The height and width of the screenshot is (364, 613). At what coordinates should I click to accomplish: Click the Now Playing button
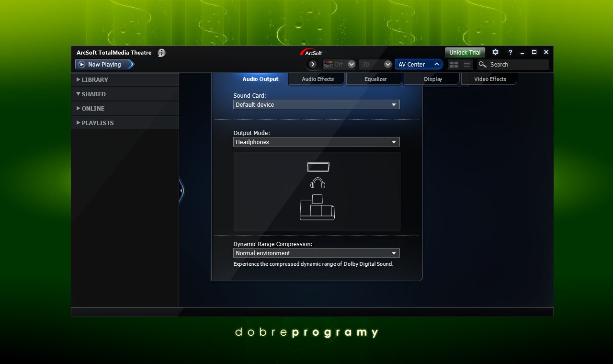pyautogui.click(x=104, y=64)
